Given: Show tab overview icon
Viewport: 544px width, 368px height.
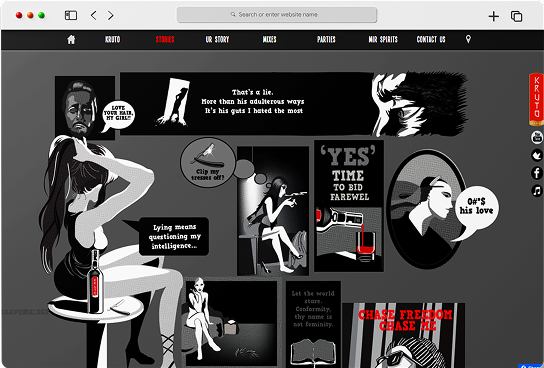Looking at the screenshot, I should [x=516, y=16].
